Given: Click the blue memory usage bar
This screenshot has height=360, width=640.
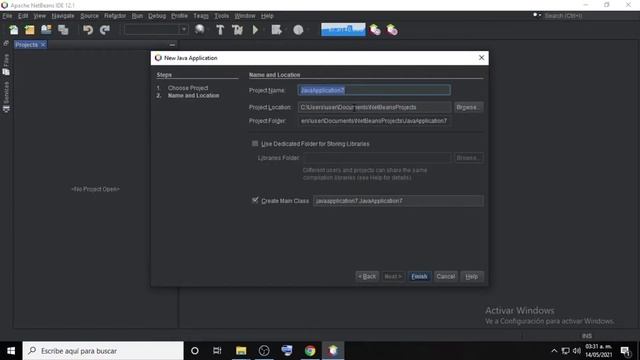Looking at the screenshot, I should (343, 29).
